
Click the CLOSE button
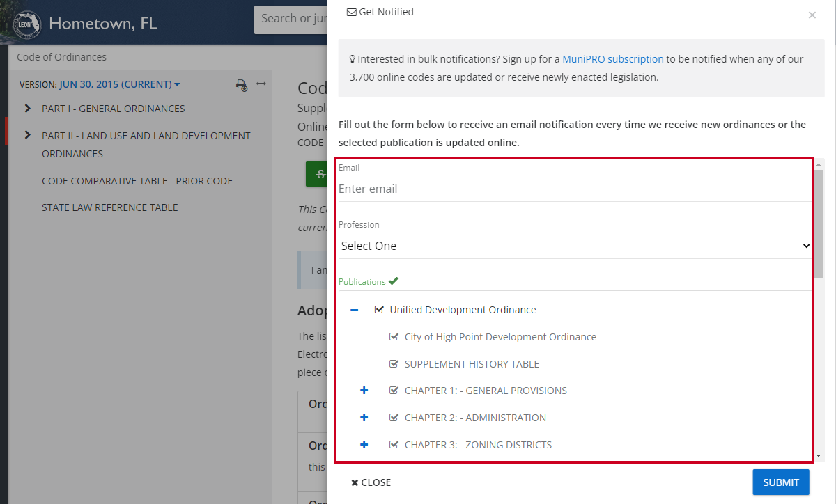point(371,482)
